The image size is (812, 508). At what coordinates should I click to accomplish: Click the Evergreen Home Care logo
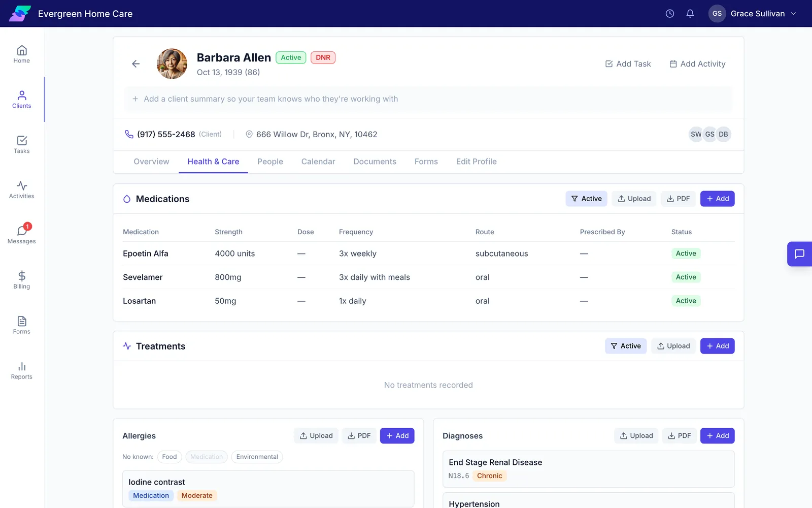click(x=20, y=14)
